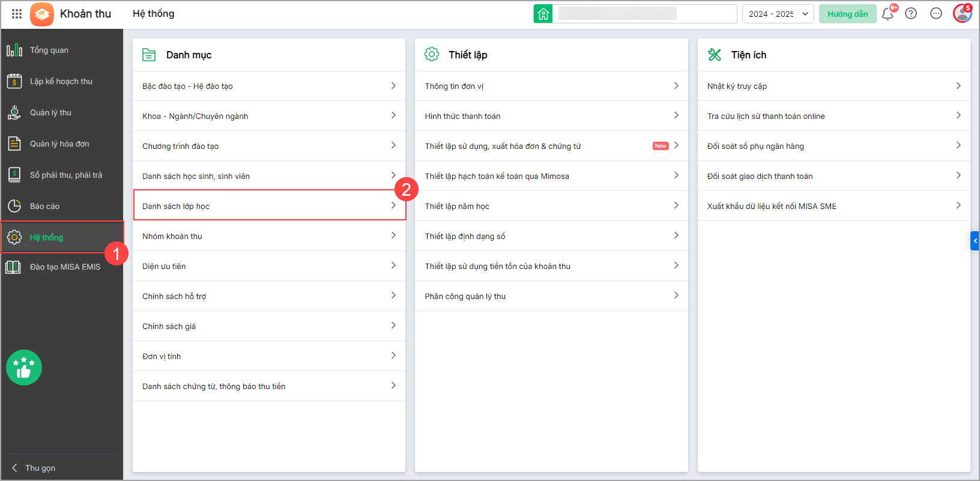Image resolution: width=980 pixels, height=481 pixels.
Task: Click the green thumbs-up rating icon
Action: 24,368
